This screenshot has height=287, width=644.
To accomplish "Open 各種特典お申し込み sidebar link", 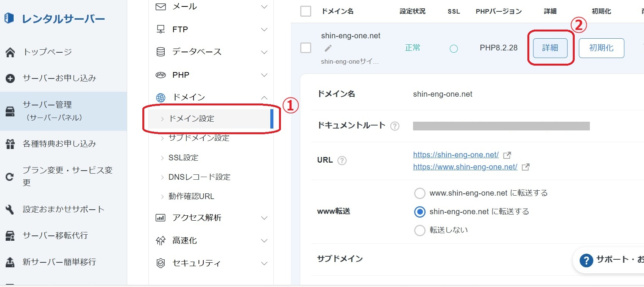I will click(x=59, y=144).
